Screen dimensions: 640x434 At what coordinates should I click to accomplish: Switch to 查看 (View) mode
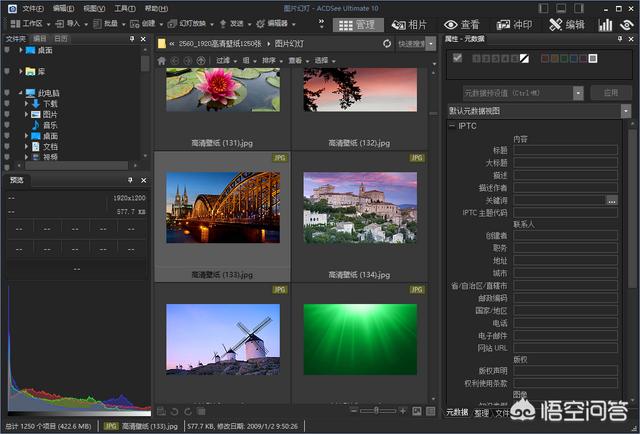463,24
